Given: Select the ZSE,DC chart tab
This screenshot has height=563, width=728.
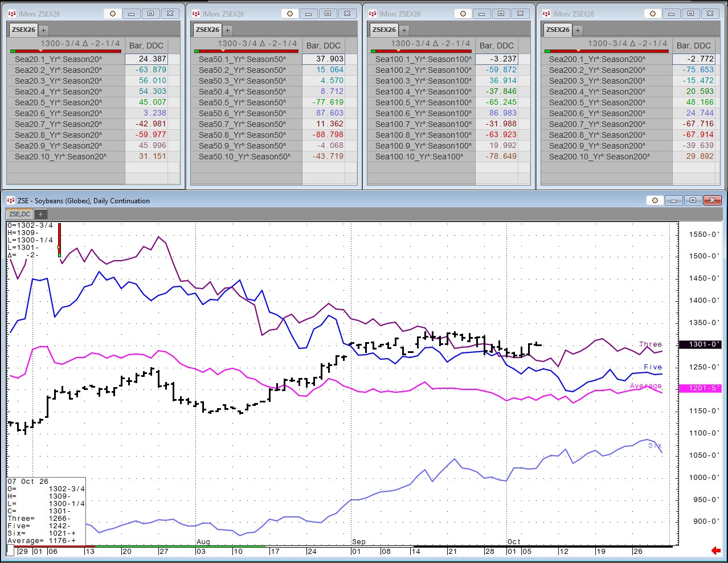Looking at the screenshot, I should (20, 214).
